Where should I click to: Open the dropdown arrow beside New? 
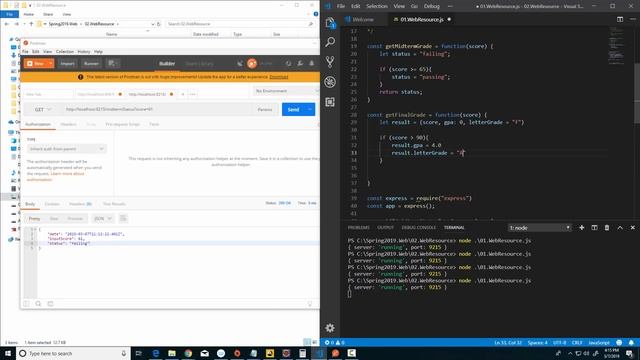click(x=50, y=63)
